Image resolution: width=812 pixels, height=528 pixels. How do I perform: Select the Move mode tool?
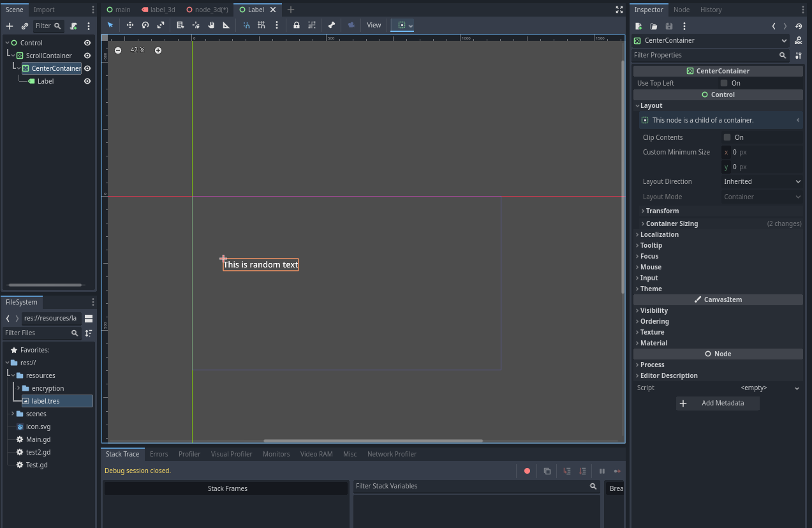(x=130, y=25)
